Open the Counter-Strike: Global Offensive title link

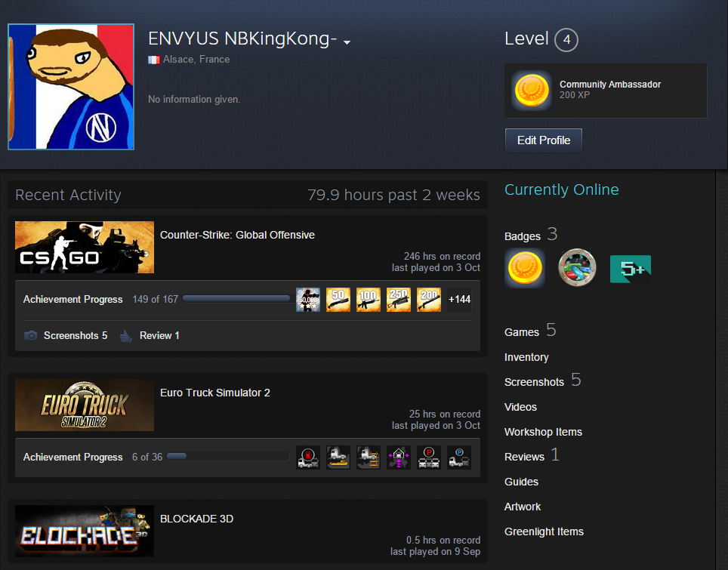(237, 235)
